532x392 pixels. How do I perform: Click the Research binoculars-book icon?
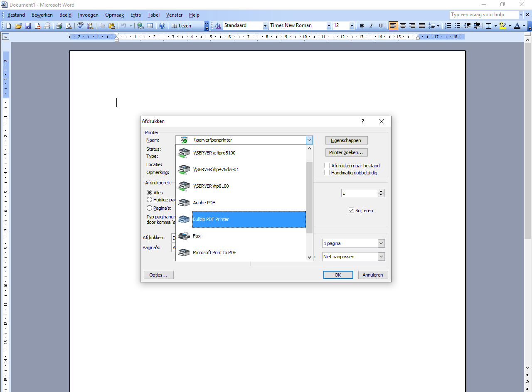click(90, 26)
